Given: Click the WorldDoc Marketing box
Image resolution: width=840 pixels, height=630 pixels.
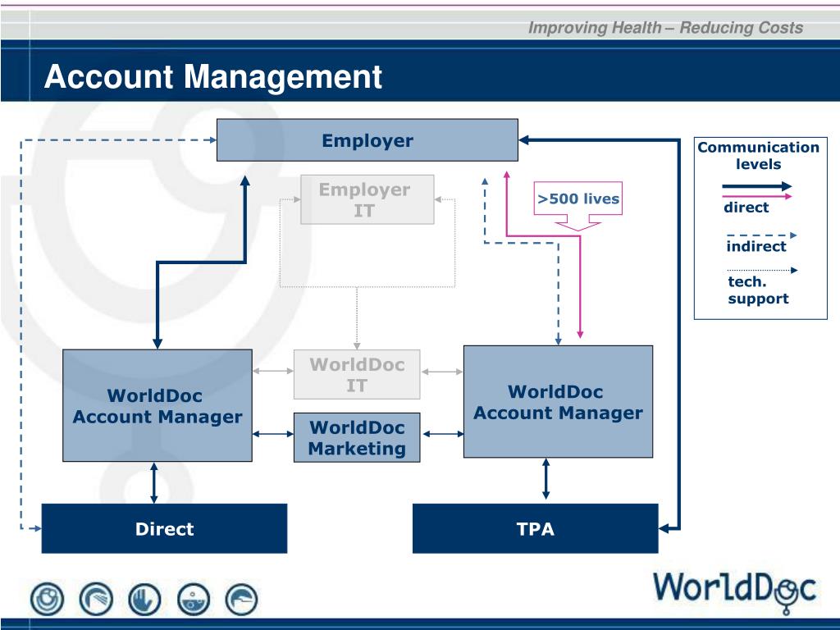Looking at the screenshot, I should point(357,437).
